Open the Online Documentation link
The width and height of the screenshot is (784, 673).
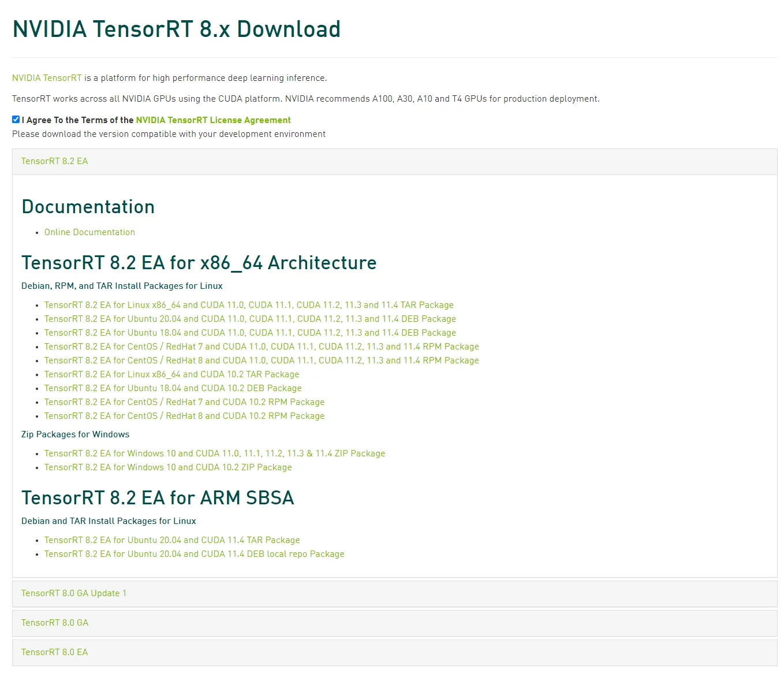click(89, 232)
